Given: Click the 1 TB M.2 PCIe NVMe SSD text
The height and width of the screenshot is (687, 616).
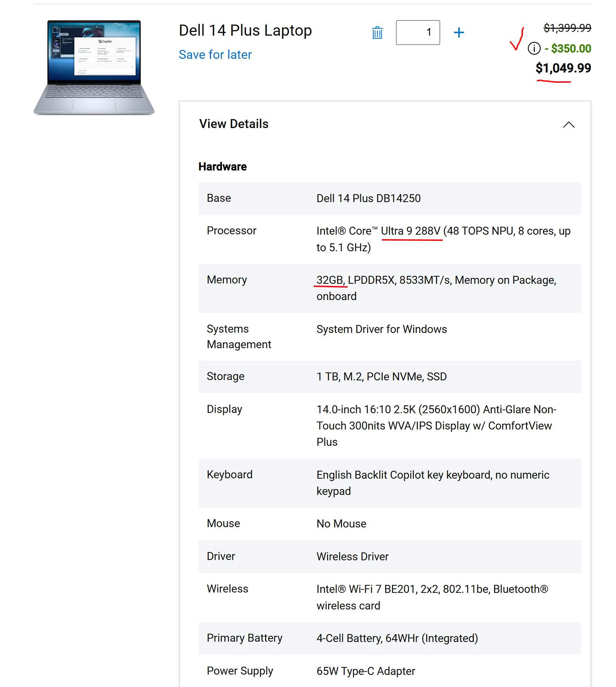Looking at the screenshot, I should (x=381, y=377).
